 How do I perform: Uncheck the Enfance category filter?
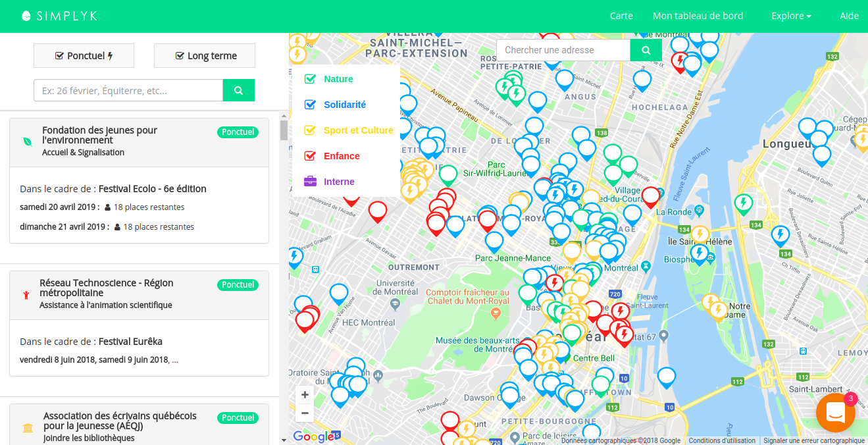point(310,156)
